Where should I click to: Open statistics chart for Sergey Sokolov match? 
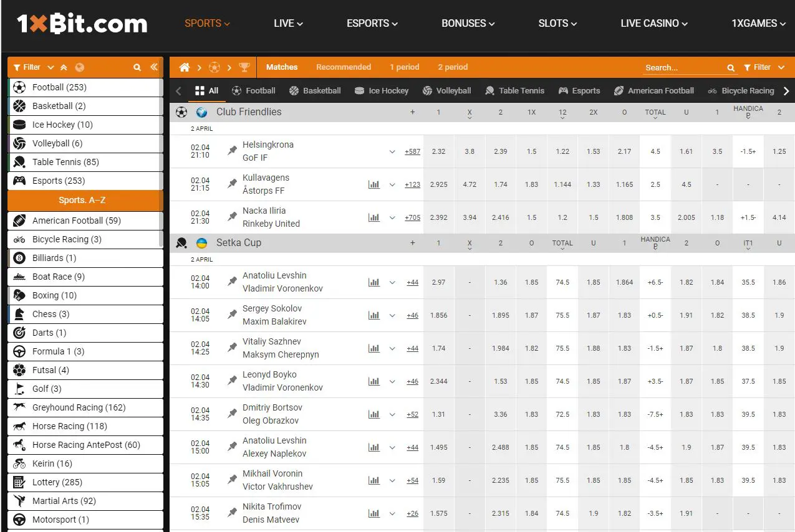pyautogui.click(x=374, y=315)
